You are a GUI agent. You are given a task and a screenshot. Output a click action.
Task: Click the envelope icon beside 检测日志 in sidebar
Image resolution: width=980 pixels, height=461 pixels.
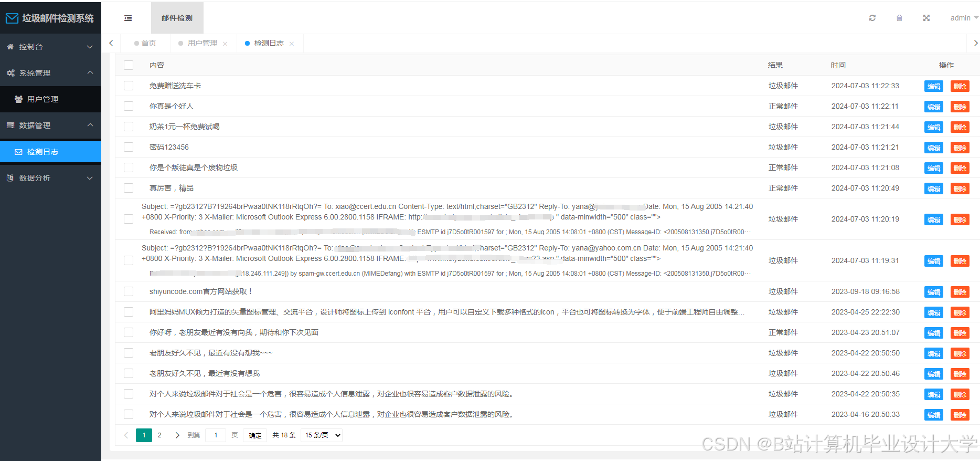pos(18,152)
